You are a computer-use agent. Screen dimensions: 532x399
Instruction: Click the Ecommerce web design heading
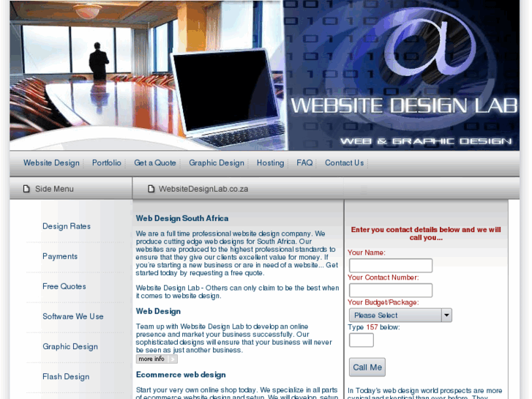181,375
